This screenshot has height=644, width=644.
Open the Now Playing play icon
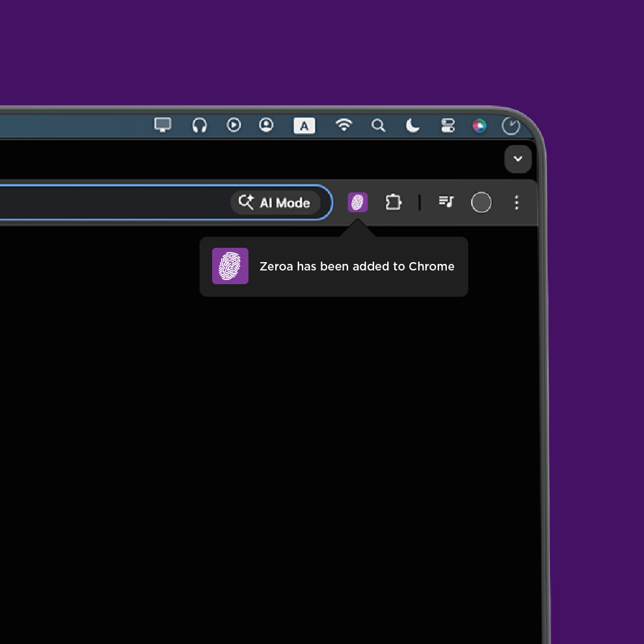pos(234,125)
